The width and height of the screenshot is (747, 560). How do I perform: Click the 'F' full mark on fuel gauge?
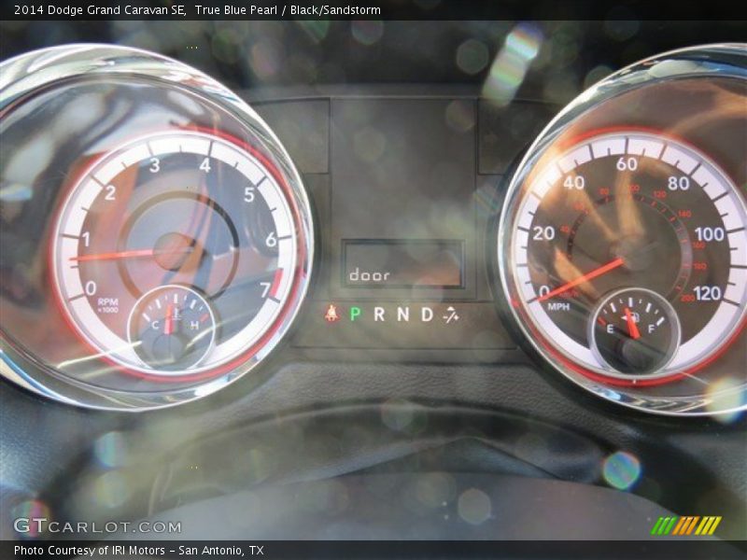tap(651, 329)
